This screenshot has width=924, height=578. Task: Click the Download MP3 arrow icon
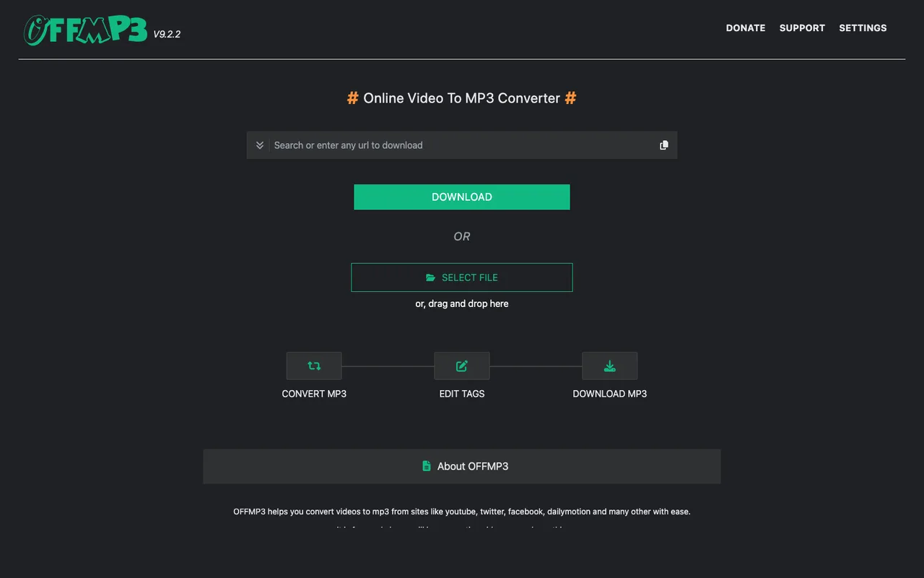610,366
